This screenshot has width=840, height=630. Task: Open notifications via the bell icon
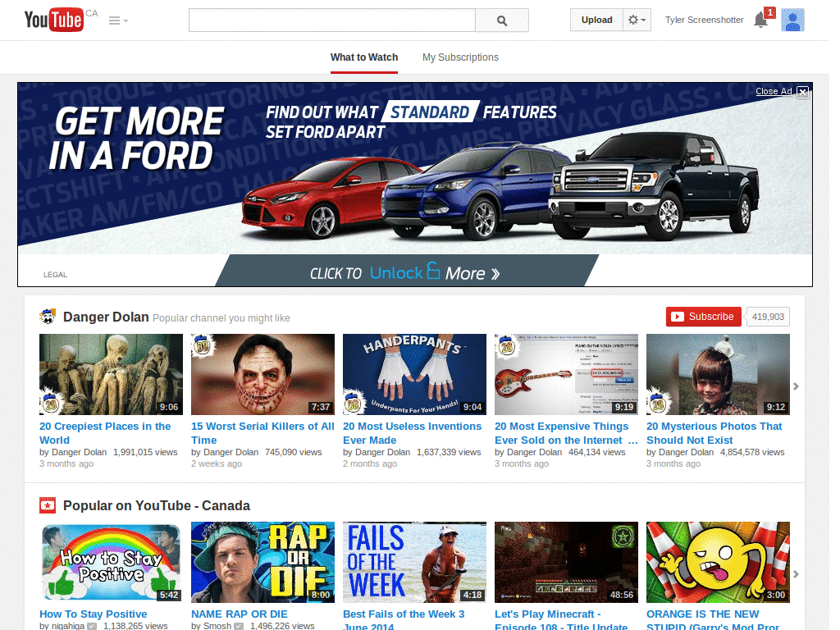(760, 21)
